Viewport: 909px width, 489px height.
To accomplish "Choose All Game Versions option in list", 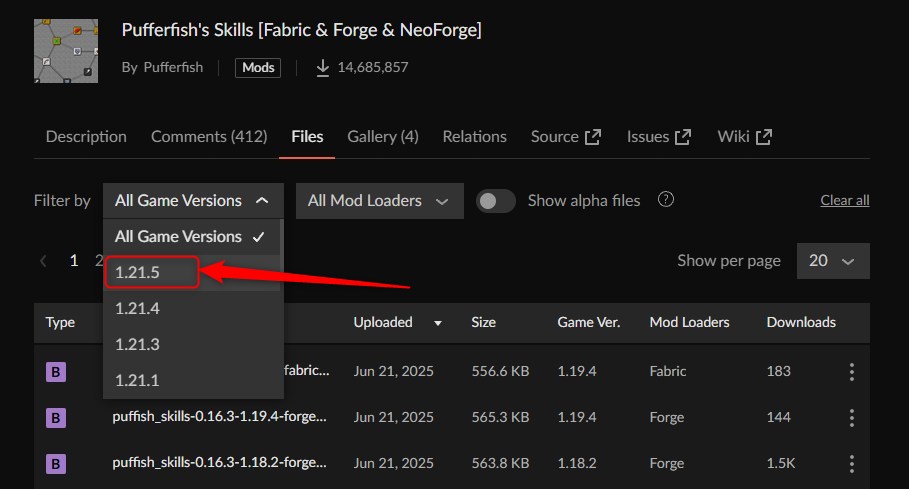I will (191, 236).
